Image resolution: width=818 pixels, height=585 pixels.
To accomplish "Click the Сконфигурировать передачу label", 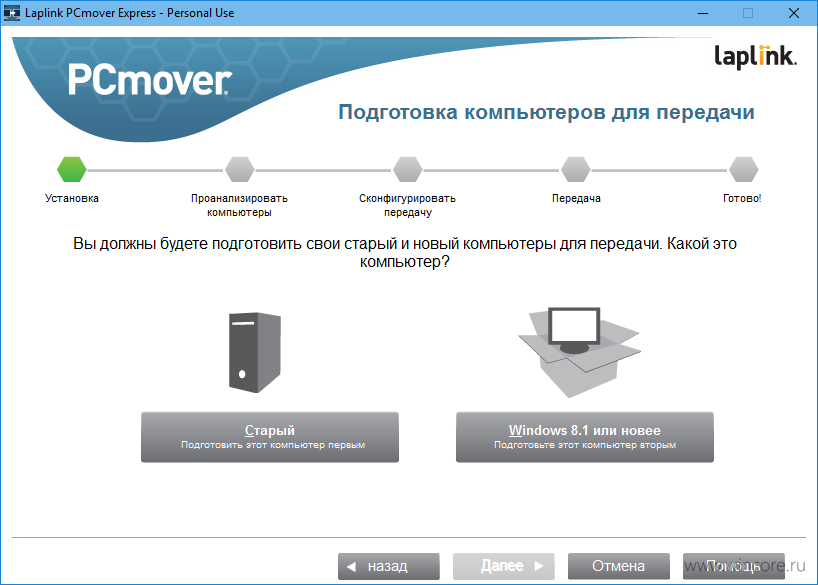I will pos(407,205).
